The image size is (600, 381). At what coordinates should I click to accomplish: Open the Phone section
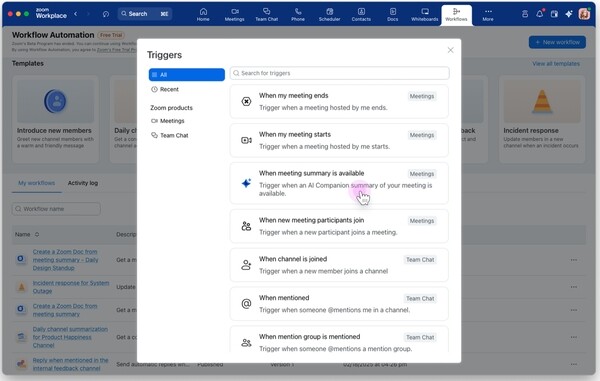(298, 15)
